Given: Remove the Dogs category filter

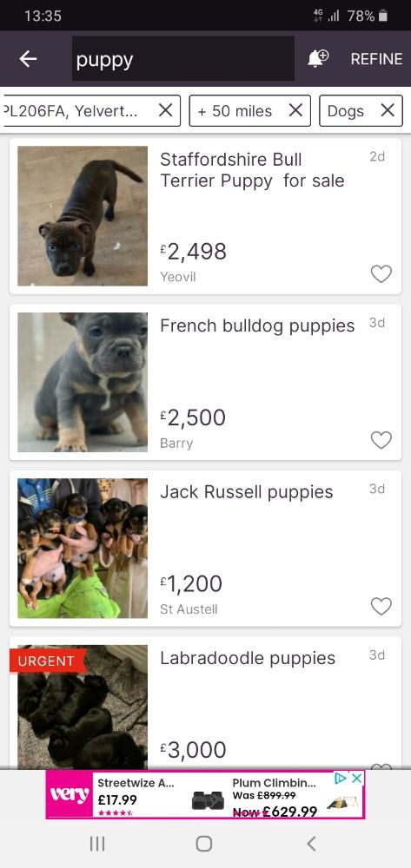Looking at the screenshot, I should click(388, 111).
